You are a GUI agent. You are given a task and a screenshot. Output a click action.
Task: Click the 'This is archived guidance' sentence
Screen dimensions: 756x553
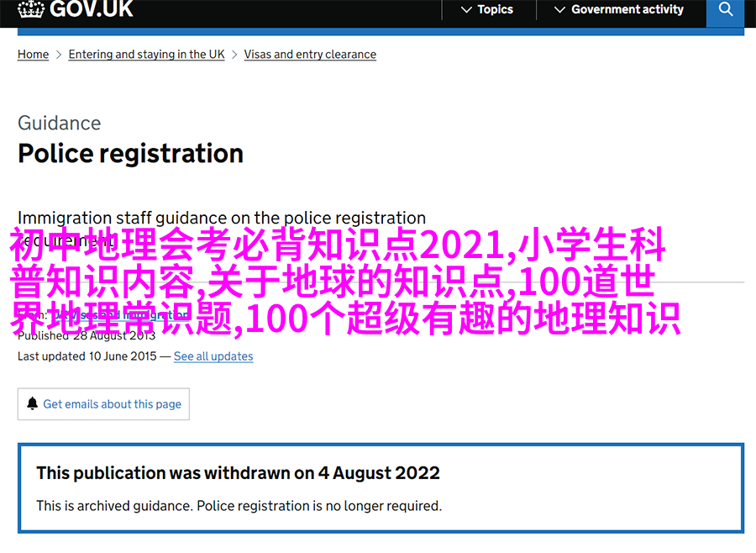(239, 506)
